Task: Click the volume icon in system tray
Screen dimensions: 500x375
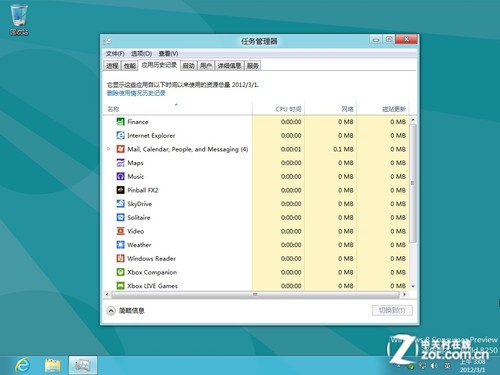Action: (x=434, y=366)
